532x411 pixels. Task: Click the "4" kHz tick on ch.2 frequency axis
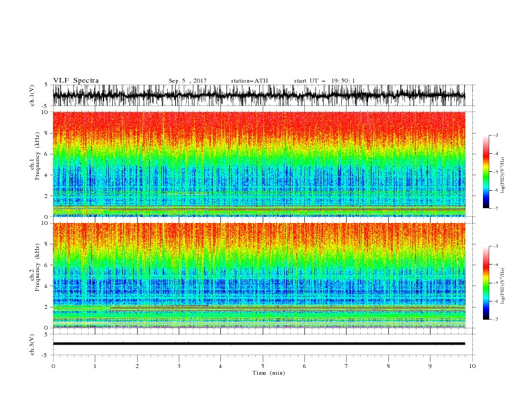tap(47, 286)
